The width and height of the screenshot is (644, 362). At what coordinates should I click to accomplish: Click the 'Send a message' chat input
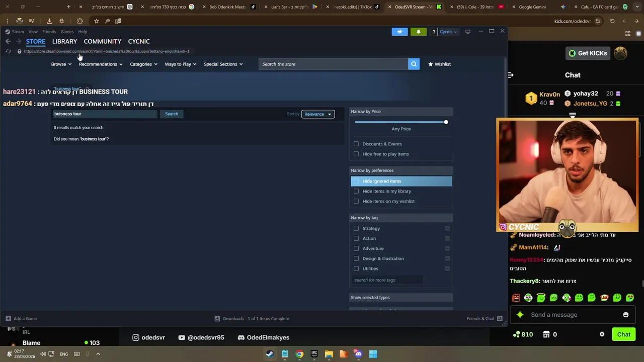point(574,315)
